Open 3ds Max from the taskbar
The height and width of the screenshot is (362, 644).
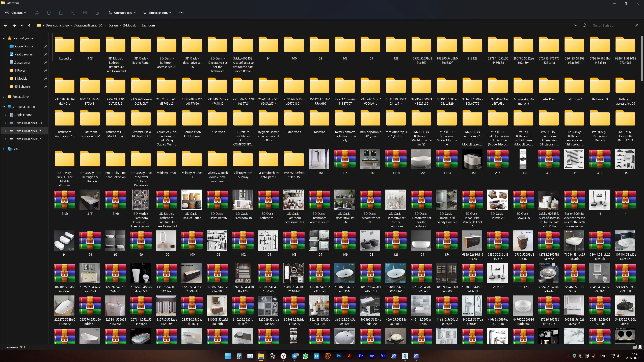coord(405,356)
